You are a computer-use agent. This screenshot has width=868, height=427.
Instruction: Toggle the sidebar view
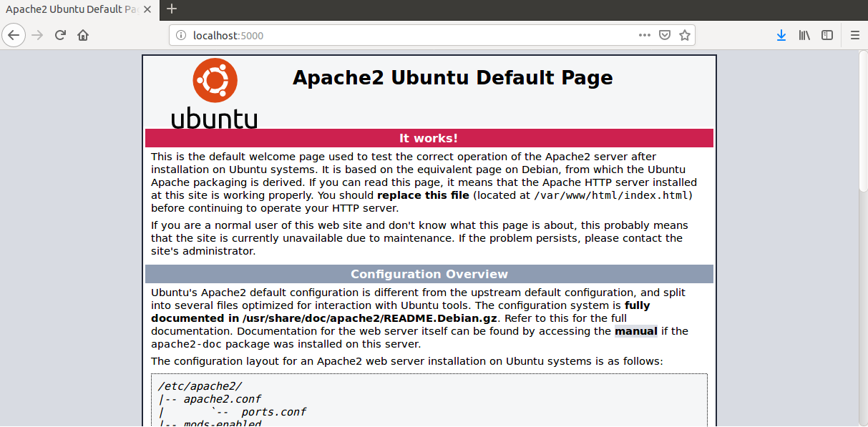(827, 35)
